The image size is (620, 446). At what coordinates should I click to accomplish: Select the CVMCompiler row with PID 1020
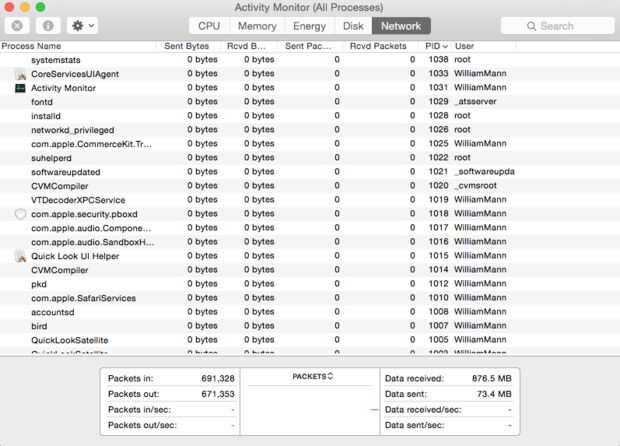click(310, 186)
